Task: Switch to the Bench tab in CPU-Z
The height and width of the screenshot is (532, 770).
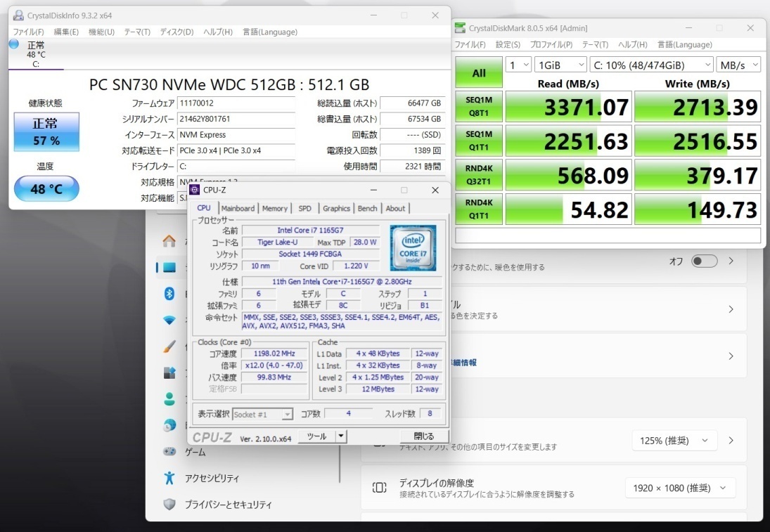Action: (367, 208)
